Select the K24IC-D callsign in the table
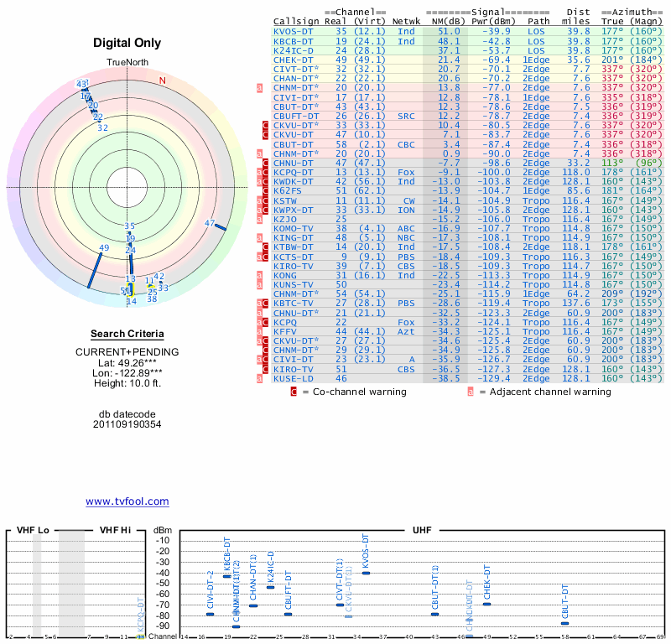Screen dimensions: 671x644 pyautogui.click(x=293, y=50)
